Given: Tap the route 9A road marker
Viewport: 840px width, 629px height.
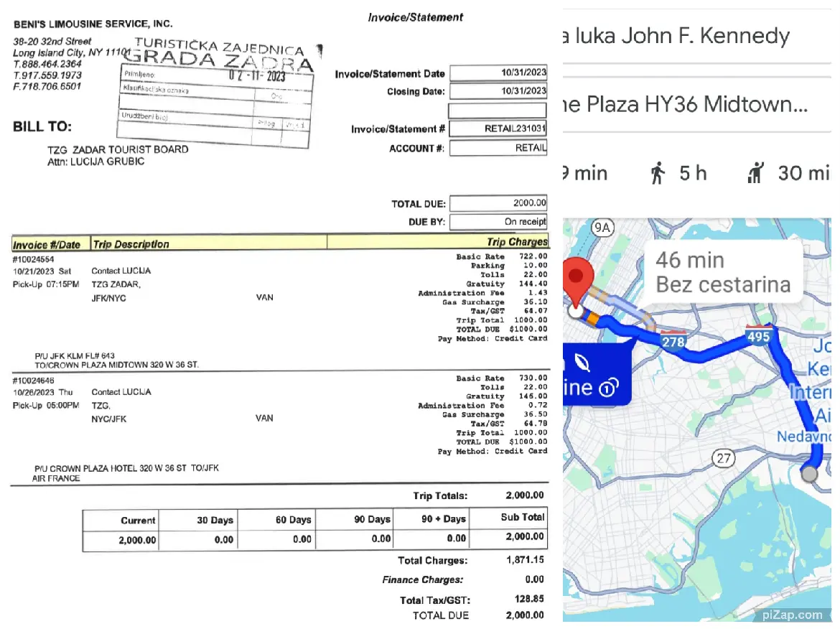Looking at the screenshot, I should pyautogui.click(x=602, y=228).
